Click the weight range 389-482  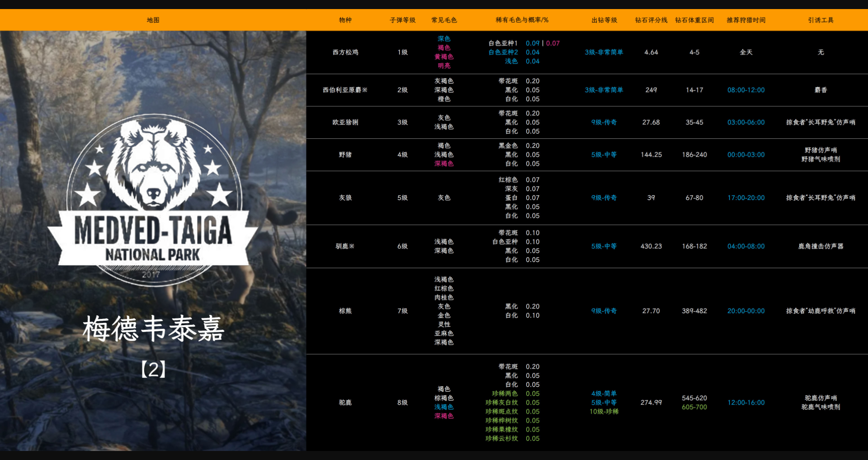pos(694,311)
